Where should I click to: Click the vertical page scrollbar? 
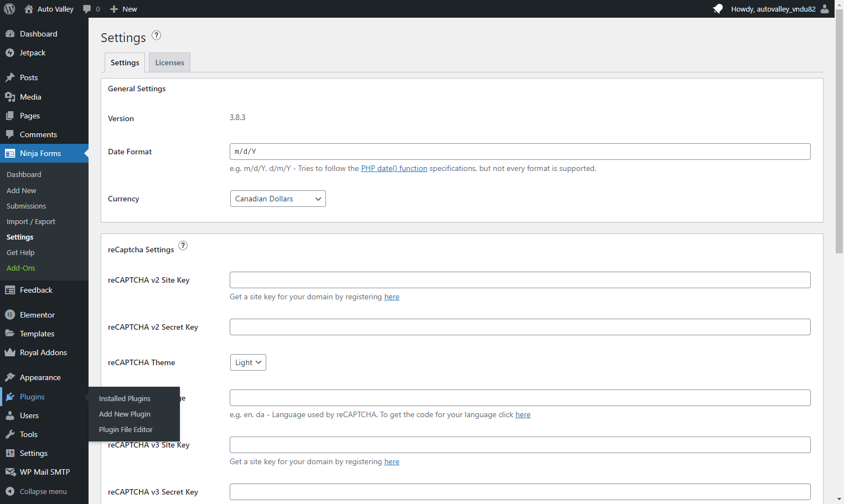point(839,131)
